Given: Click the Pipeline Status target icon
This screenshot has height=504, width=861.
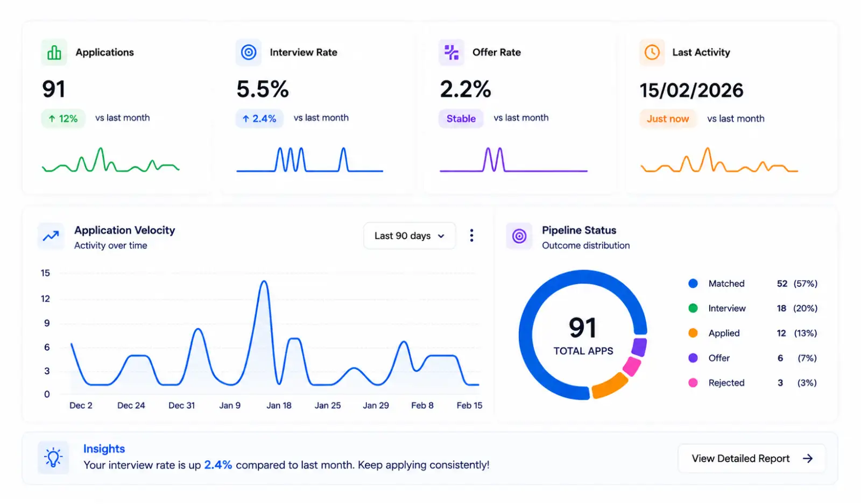Looking at the screenshot, I should (519, 236).
